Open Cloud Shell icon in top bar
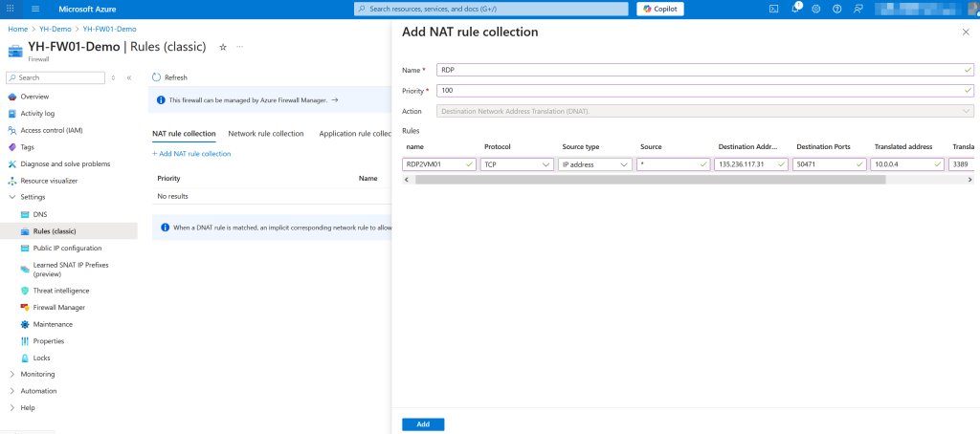 tap(773, 9)
